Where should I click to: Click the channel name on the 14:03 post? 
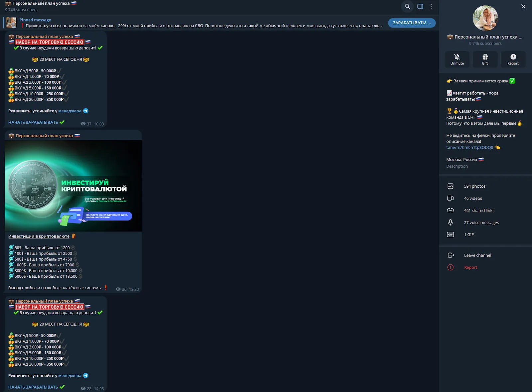(44, 301)
